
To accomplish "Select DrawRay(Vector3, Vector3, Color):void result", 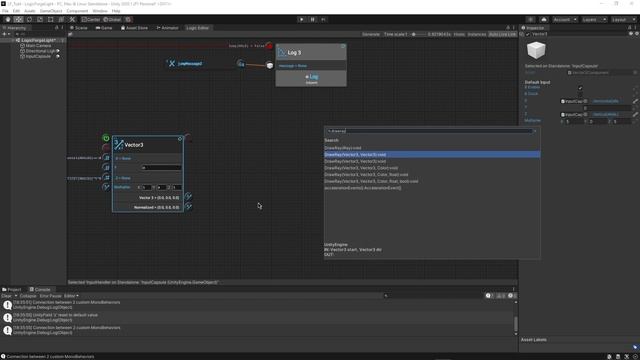I will click(x=361, y=168).
